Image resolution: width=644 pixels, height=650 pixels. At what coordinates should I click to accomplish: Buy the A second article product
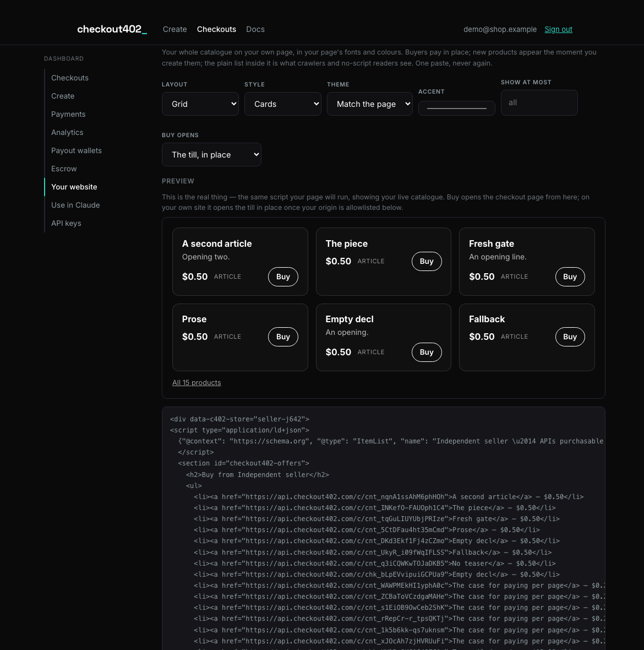coord(283,277)
